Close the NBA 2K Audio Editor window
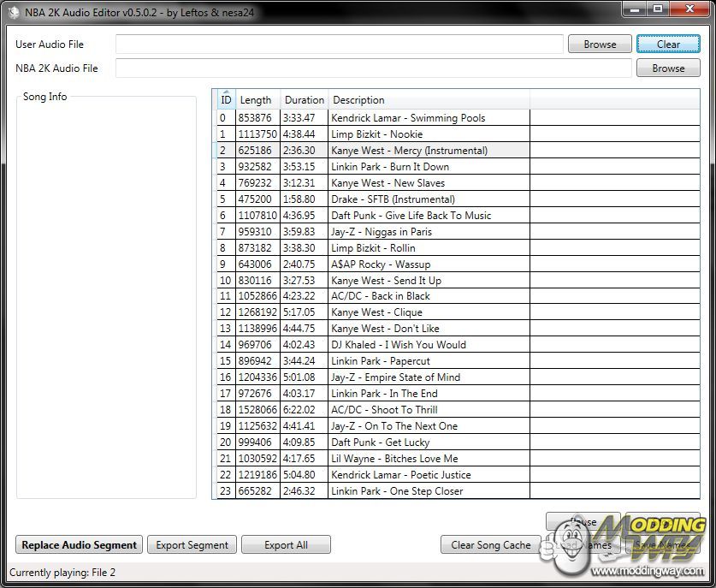 tap(687, 9)
